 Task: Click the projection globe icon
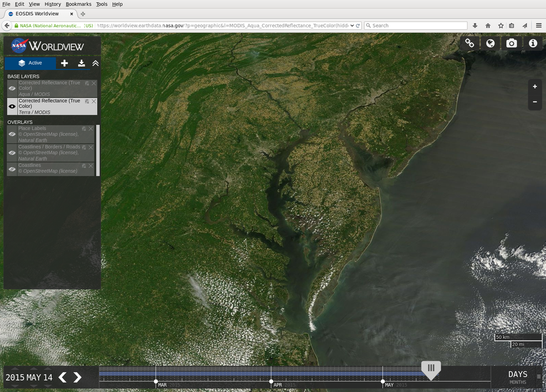(490, 43)
